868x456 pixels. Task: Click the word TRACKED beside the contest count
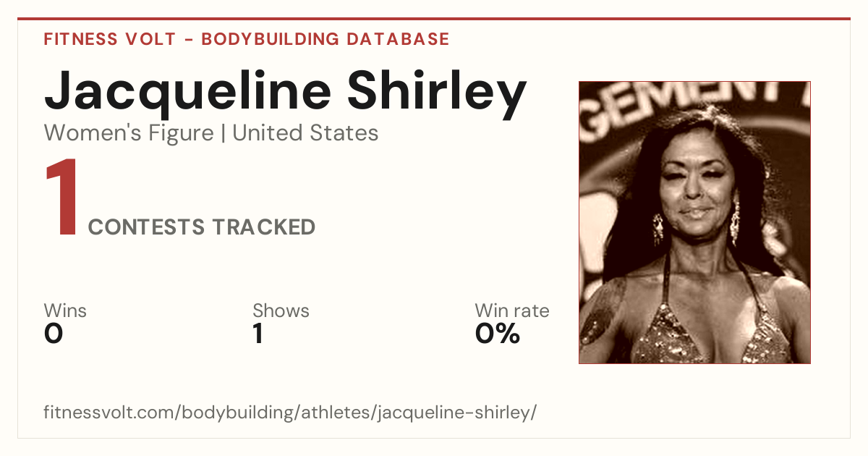(x=264, y=227)
